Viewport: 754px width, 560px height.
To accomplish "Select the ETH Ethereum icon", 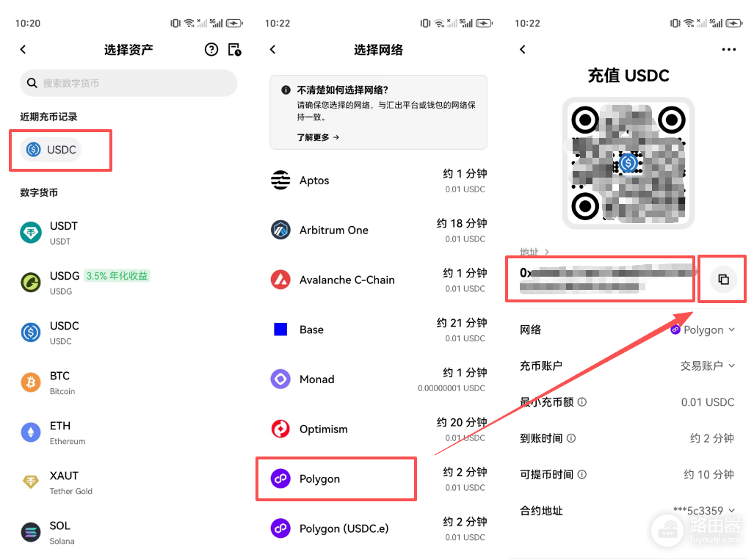I will pyautogui.click(x=31, y=432).
